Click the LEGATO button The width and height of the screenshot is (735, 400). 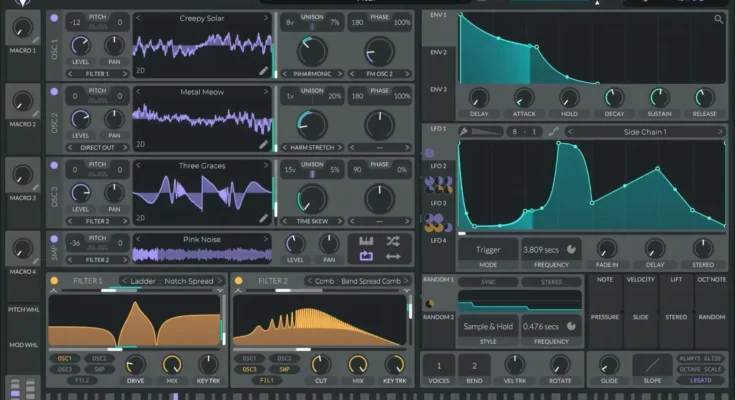coord(701,381)
